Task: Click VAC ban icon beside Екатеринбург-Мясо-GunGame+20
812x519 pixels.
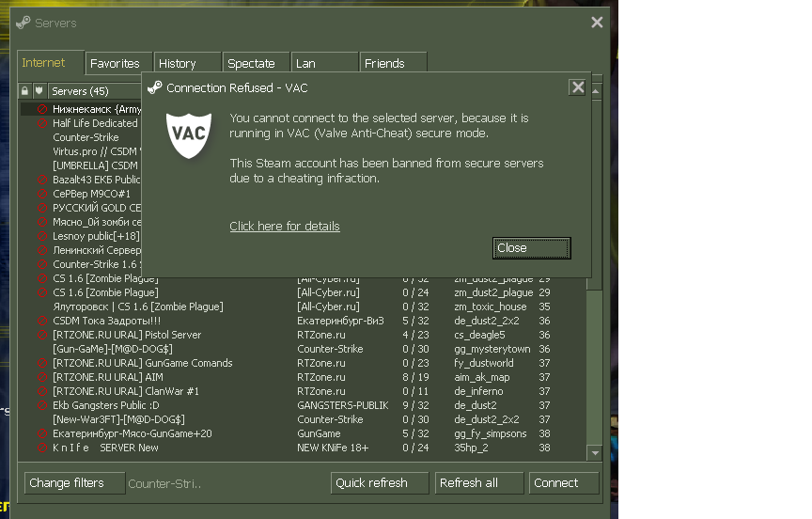Action: click(x=42, y=433)
